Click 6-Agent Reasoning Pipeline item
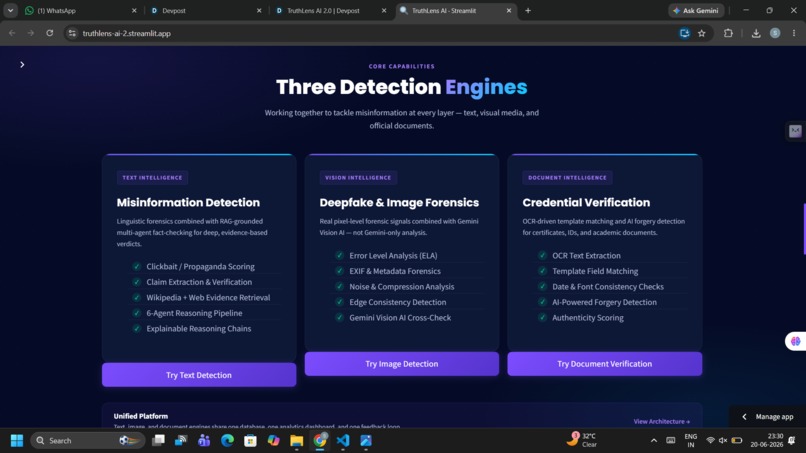The width and height of the screenshot is (806, 453). pyautogui.click(x=194, y=313)
